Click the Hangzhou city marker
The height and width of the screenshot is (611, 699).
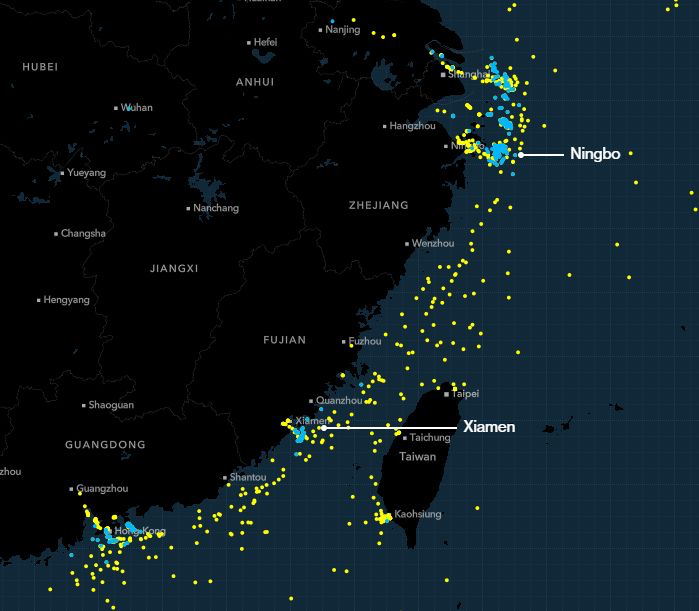coord(385,126)
